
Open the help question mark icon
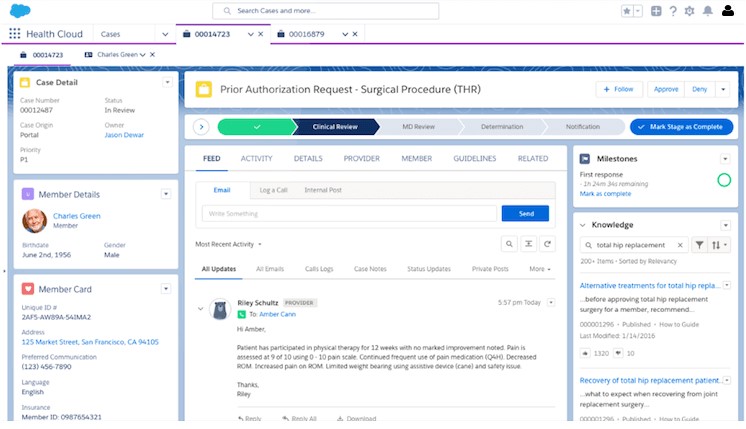673,11
